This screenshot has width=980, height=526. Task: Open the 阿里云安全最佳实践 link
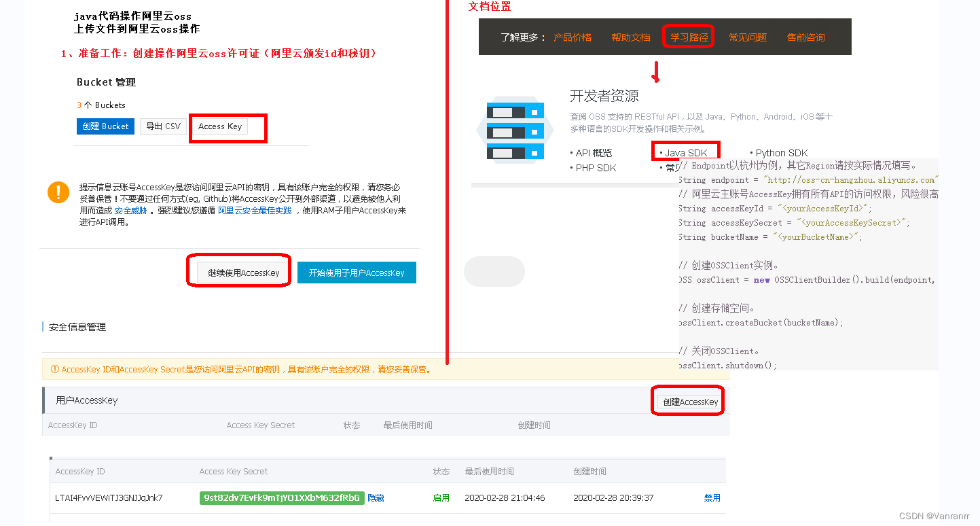coord(255,211)
